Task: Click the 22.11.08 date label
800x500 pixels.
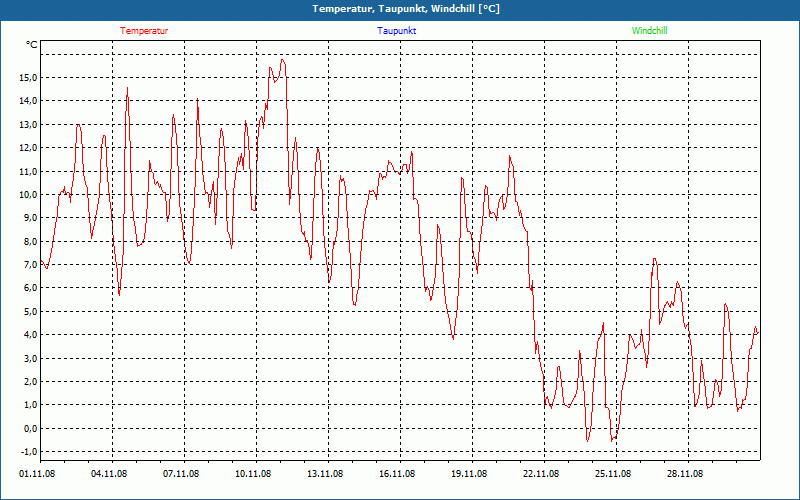Action: click(541, 474)
